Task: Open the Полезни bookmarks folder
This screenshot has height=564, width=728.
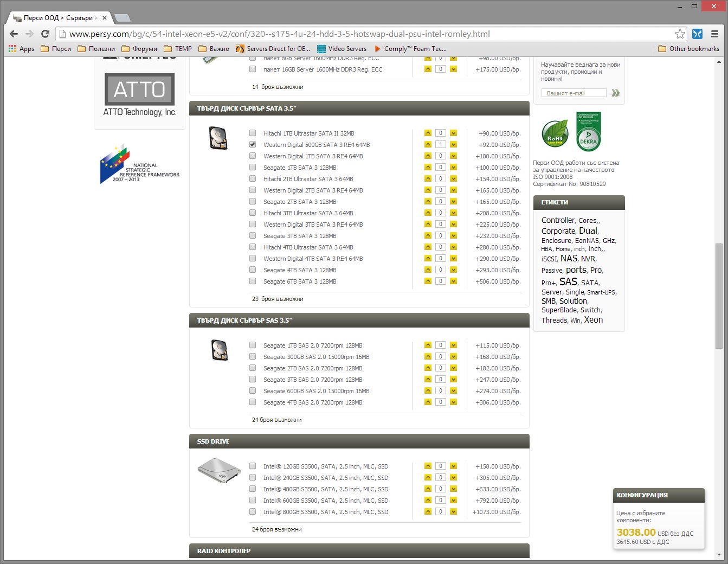Action: click(96, 49)
